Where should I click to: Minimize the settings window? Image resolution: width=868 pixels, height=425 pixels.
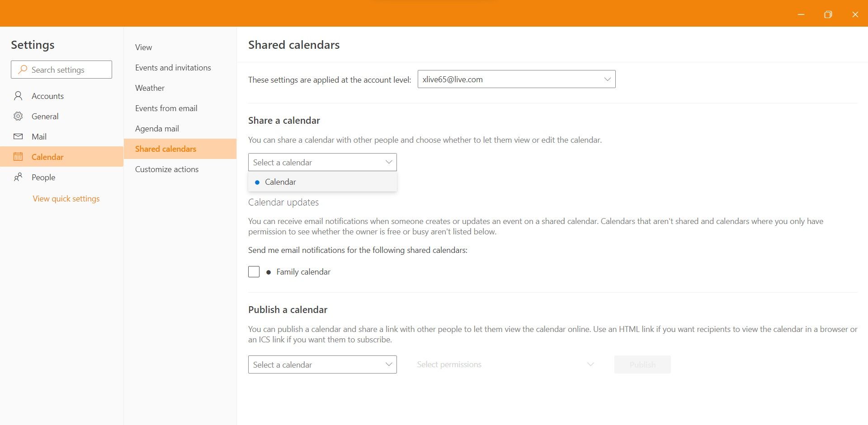pyautogui.click(x=801, y=14)
